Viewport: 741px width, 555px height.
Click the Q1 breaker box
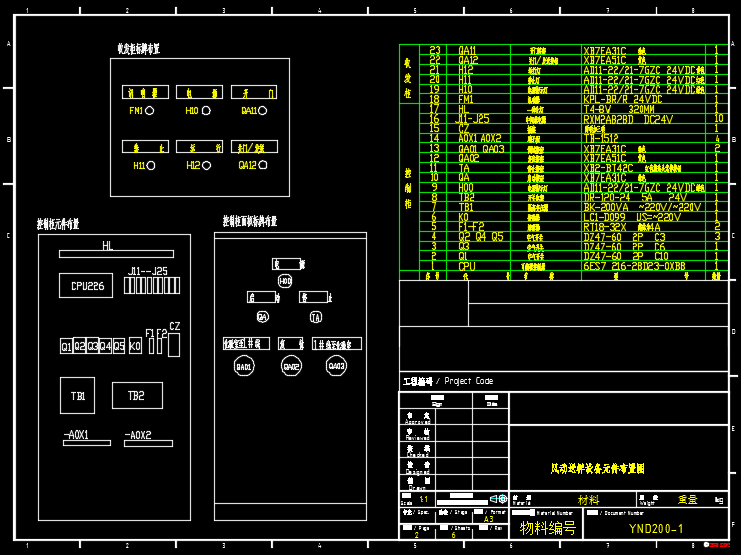(66, 346)
